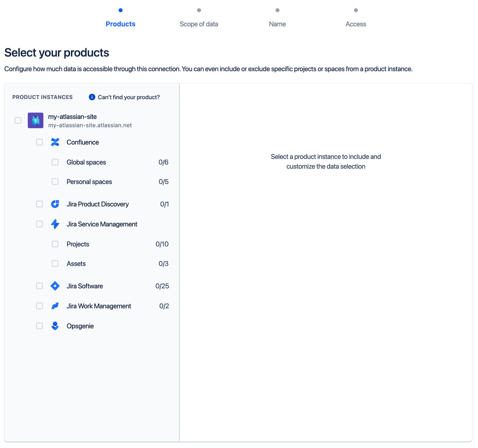Open the Access step

coord(356,24)
